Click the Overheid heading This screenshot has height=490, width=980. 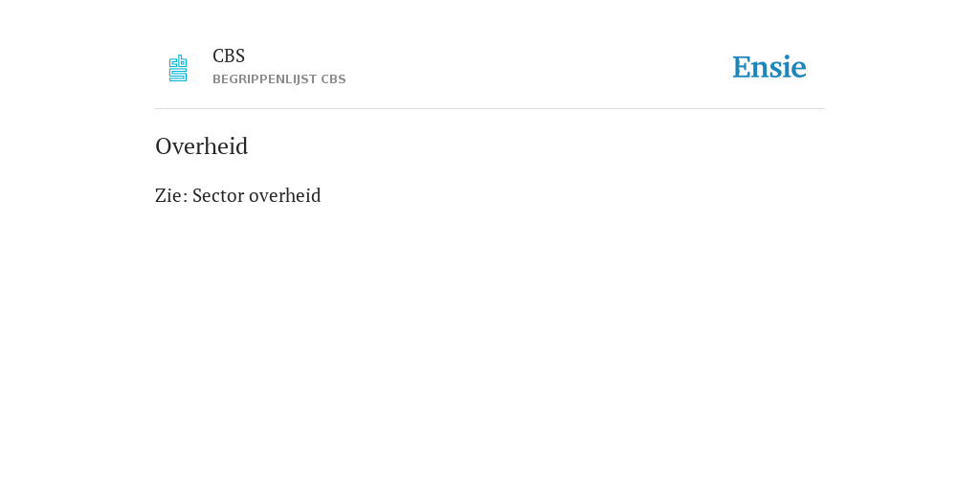201,146
